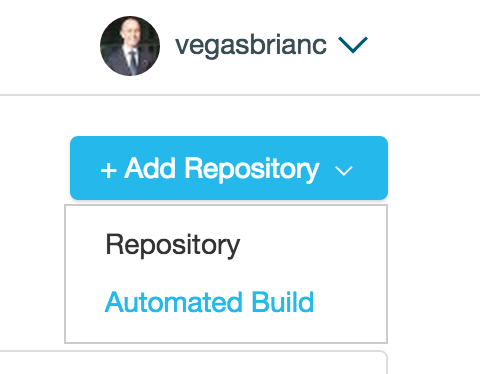Click the circular profile picture
This screenshot has height=374, width=480.
click(x=130, y=46)
